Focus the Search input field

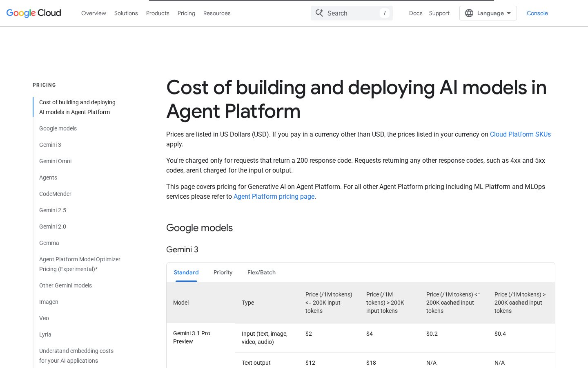(352, 13)
